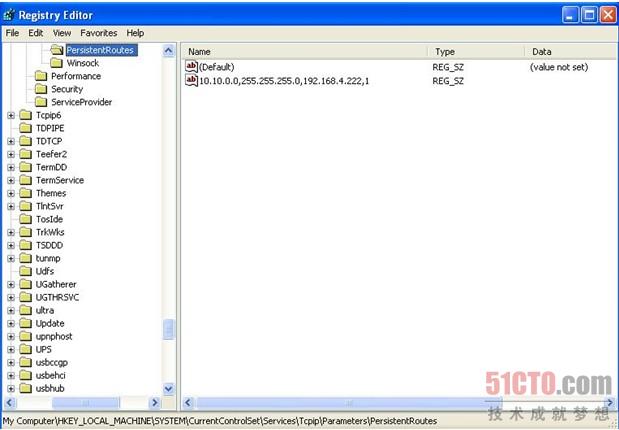
Task: Open the Favorites menu
Action: click(99, 33)
